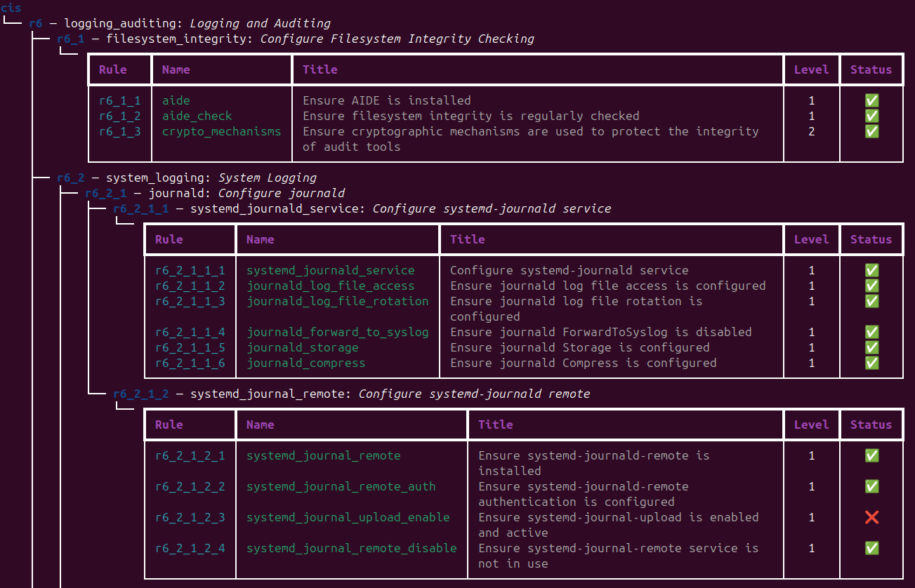The width and height of the screenshot is (915, 588).
Task: Click the name 'systemd_journal_remote_auth'
Action: point(341,486)
